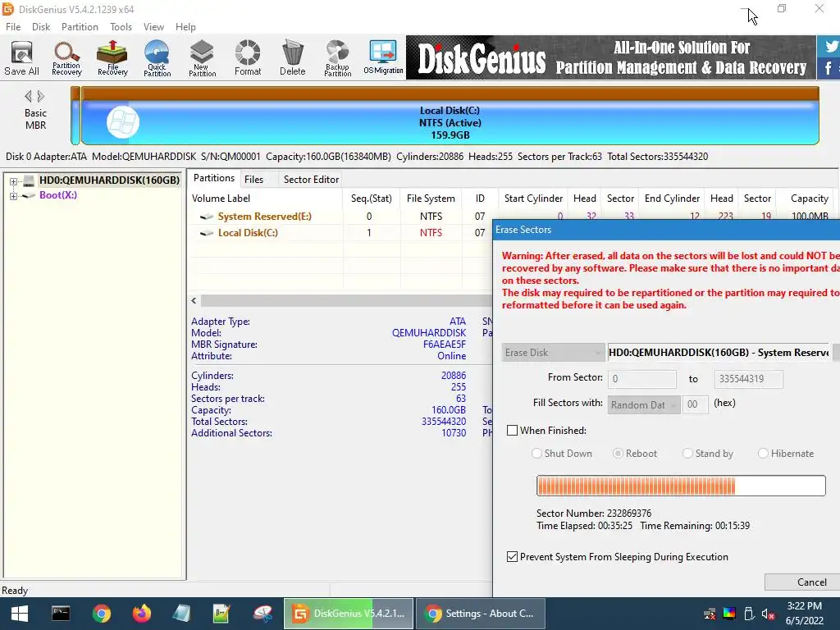This screenshot has height=630, width=840.
Task: Select the Reboot radio option
Action: click(x=618, y=453)
